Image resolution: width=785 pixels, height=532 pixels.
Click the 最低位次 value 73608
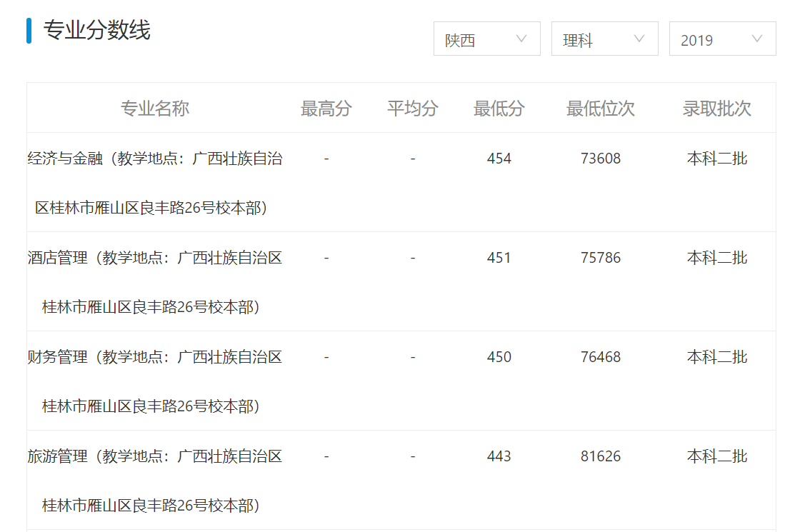point(599,159)
